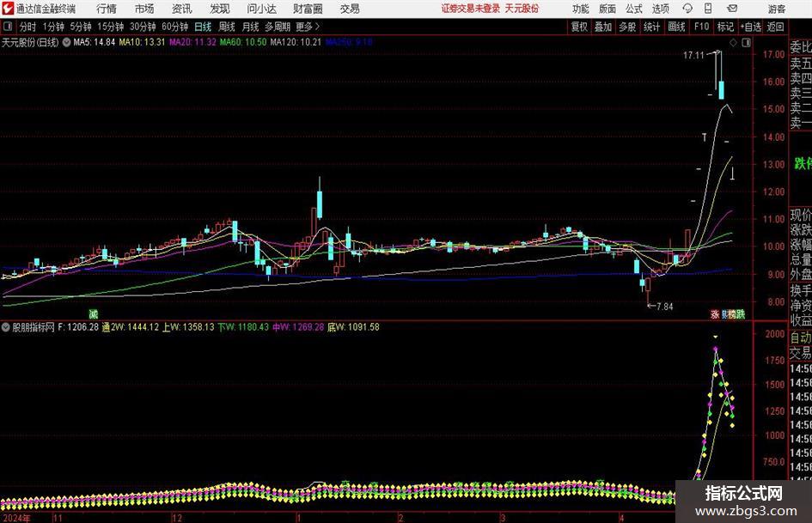
Task: Click the 底W: 1091.58 indicator value
Action: (x=353, y=327)
